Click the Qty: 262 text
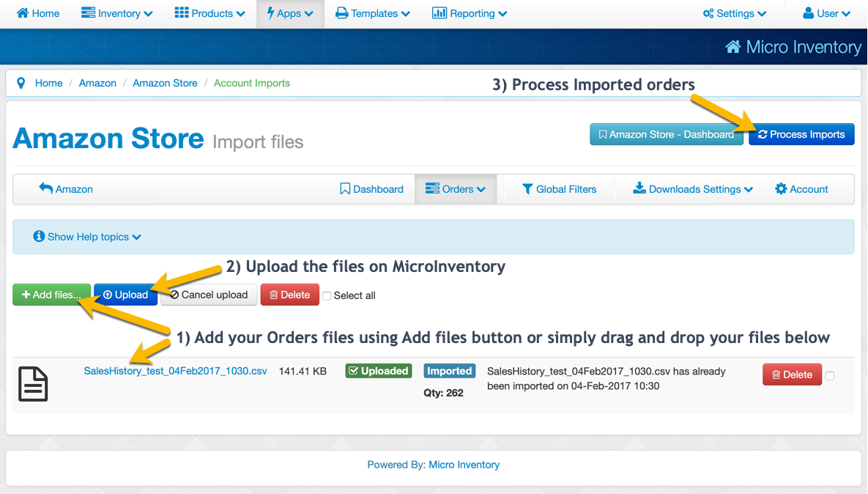The image size is (868, 494). coord(443,393)
